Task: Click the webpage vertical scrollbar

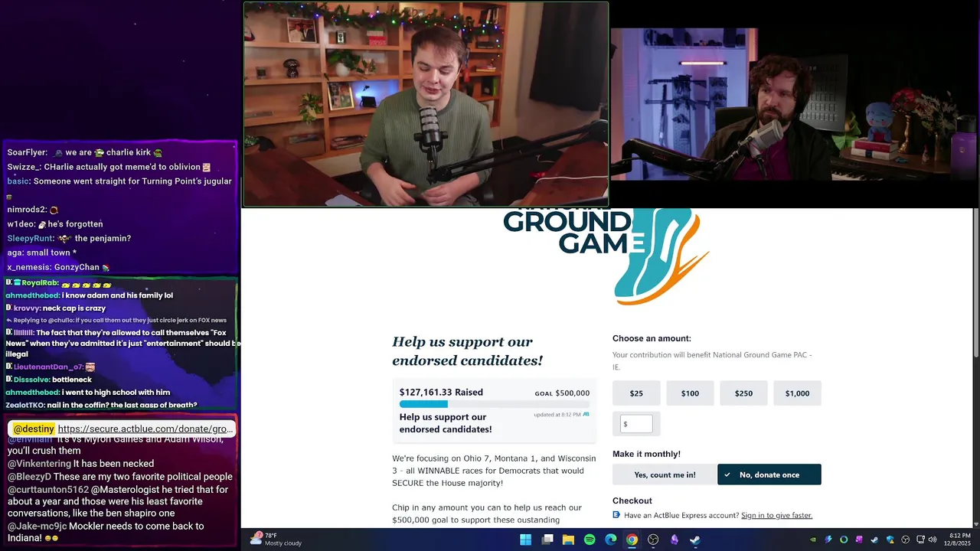Action: (975, 283)
